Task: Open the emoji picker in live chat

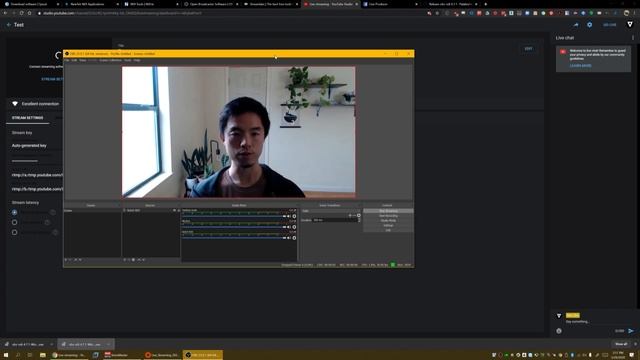Action: 559,331
